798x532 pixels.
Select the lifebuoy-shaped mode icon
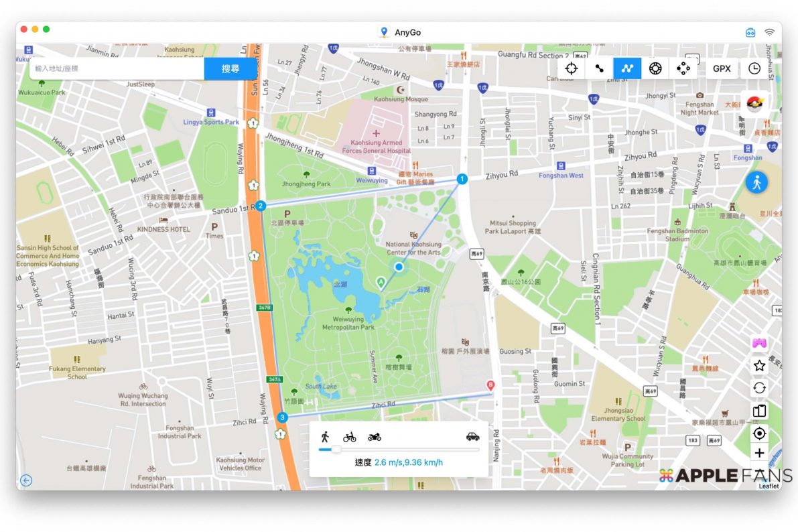point(655,68)
